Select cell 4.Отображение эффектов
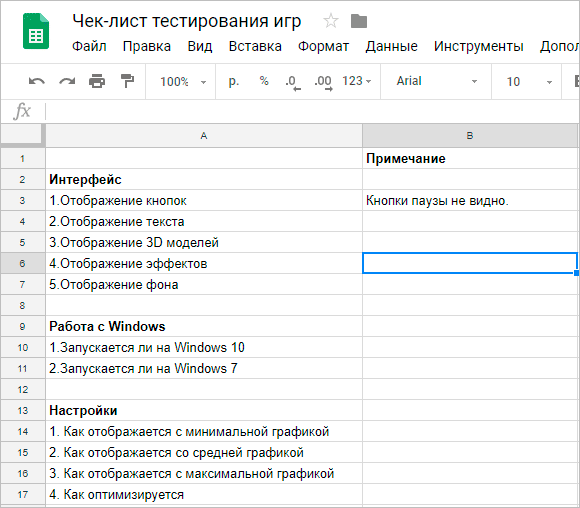The height and width of the screenshot is (508, 580). point(204,263)
